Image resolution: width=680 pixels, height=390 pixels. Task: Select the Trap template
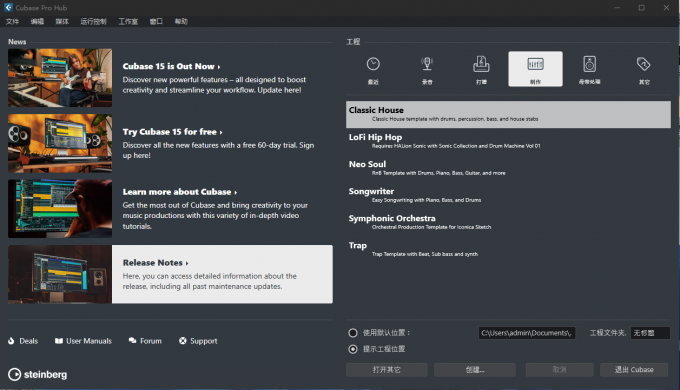pos(508,249)
